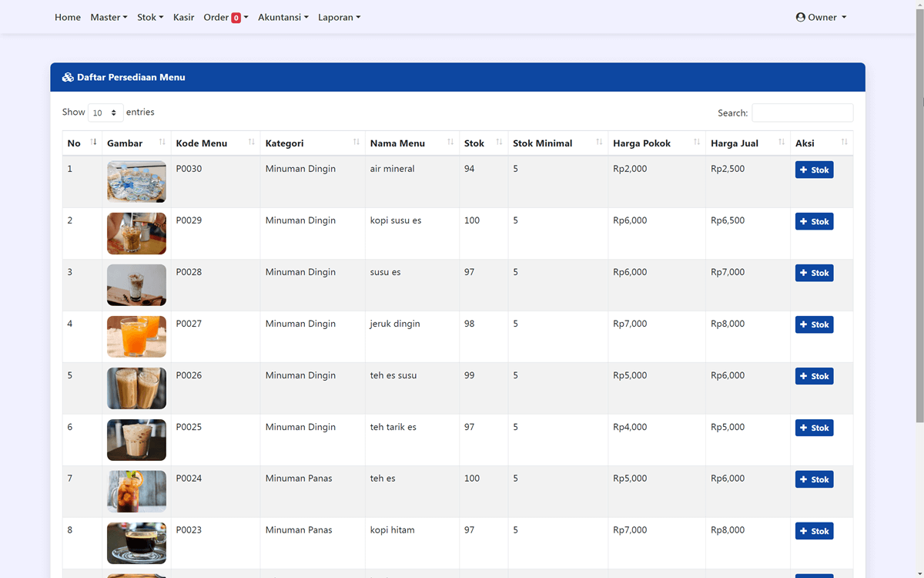Click stock value 94 for air mineral
924x578 pixels.
(470, 169)
